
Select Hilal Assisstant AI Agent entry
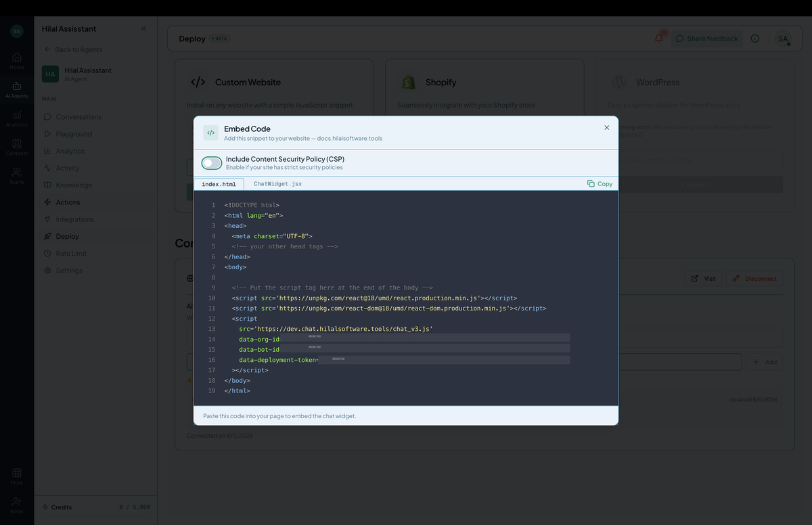tap(95, 74)
